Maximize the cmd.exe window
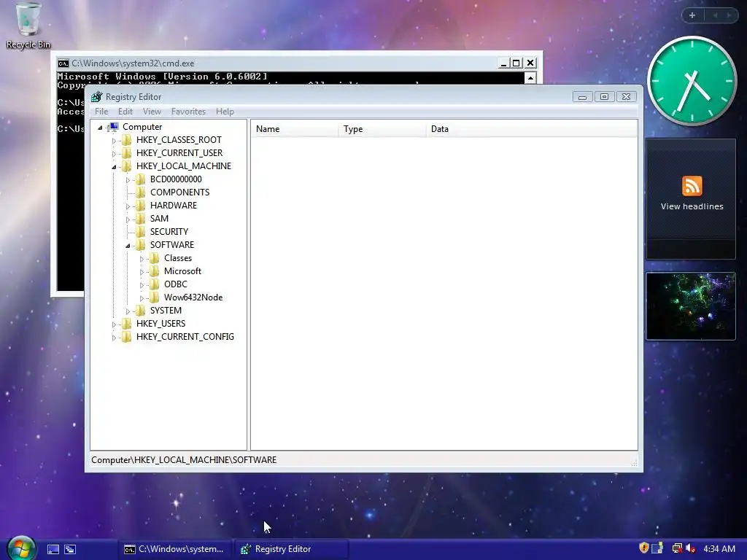 (516, 63)
